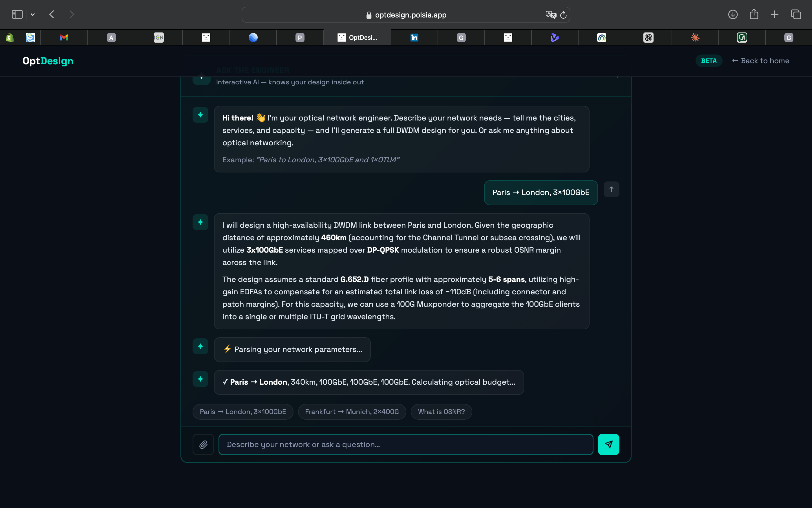Focus the optdesign.polsia.app address bar

coord(406,15)
